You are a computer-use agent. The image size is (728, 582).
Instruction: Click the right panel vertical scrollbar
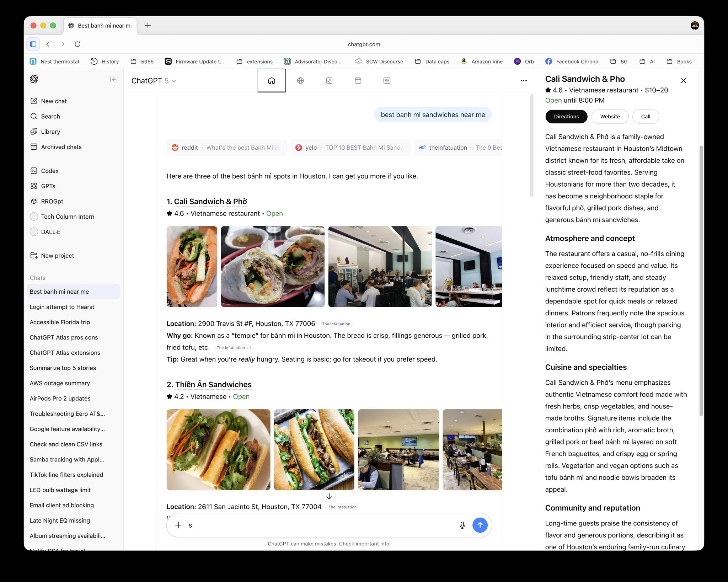(x=701, y=281)
